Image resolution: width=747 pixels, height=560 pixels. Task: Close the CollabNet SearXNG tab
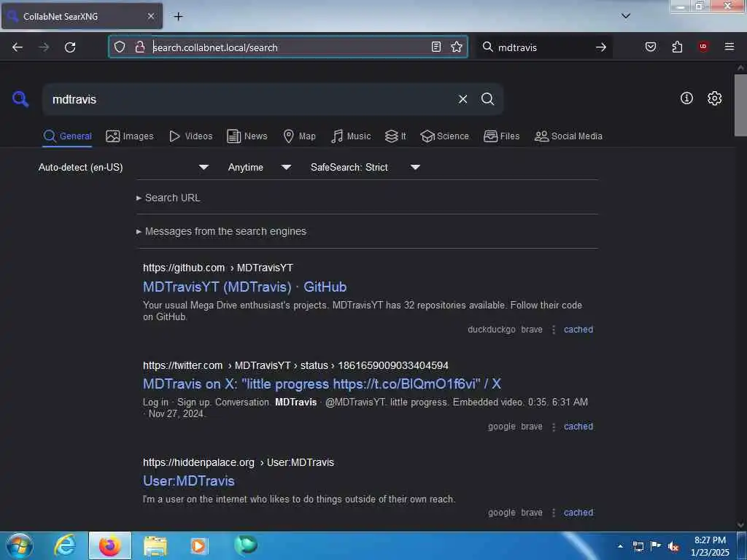(150, 16)
